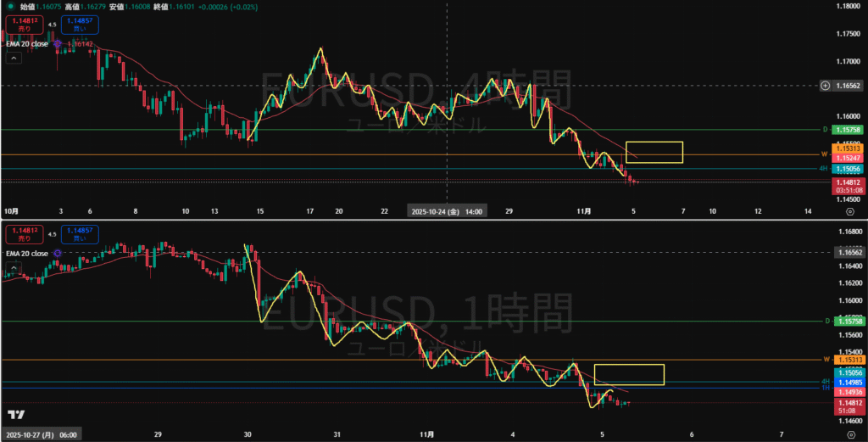Click the sell (売り) button in the 4-hour chart
The height and width of the screenshot is (442, 868).
[x=19, y=25]
